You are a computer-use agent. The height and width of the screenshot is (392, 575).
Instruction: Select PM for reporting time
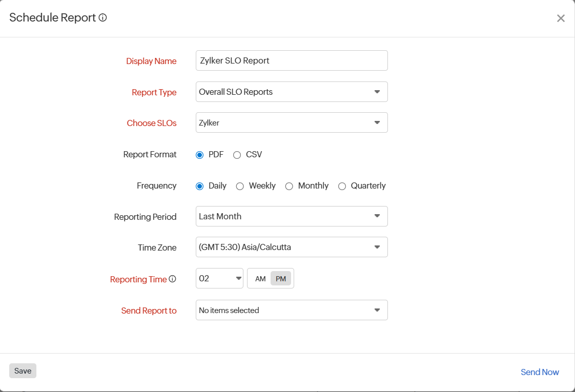[x=281, y=279]
